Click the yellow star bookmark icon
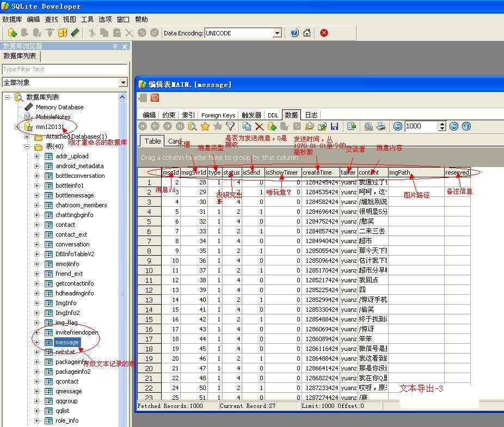 (205, 126)
